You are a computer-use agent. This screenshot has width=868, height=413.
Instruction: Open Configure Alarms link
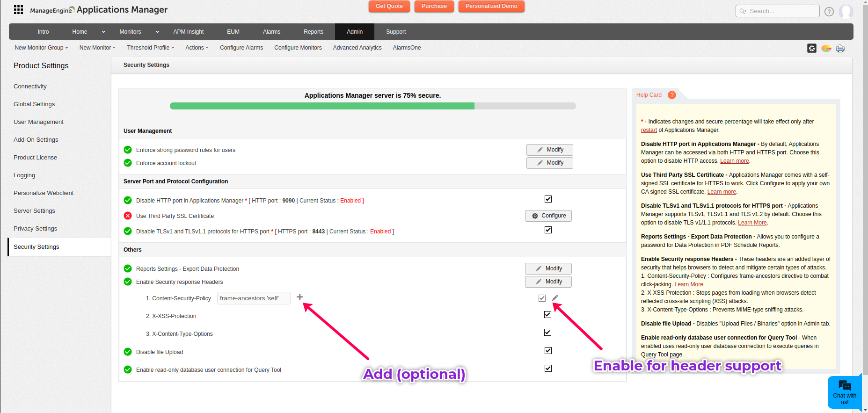click(241, 48)
